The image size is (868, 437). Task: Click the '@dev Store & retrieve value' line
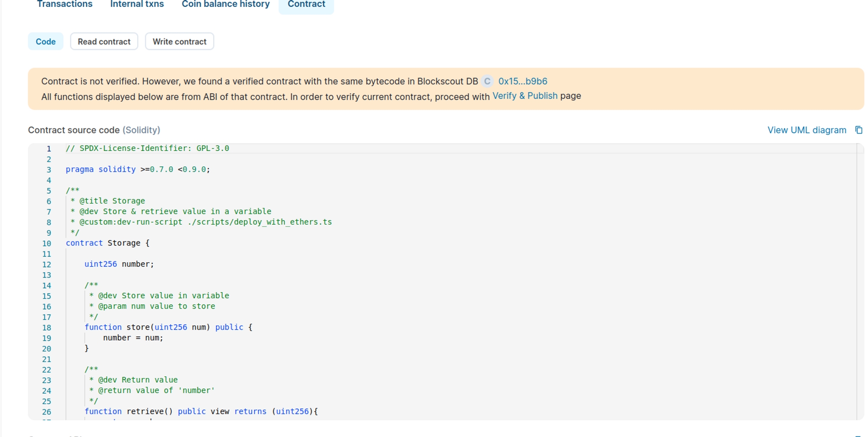tap(171, 212)
